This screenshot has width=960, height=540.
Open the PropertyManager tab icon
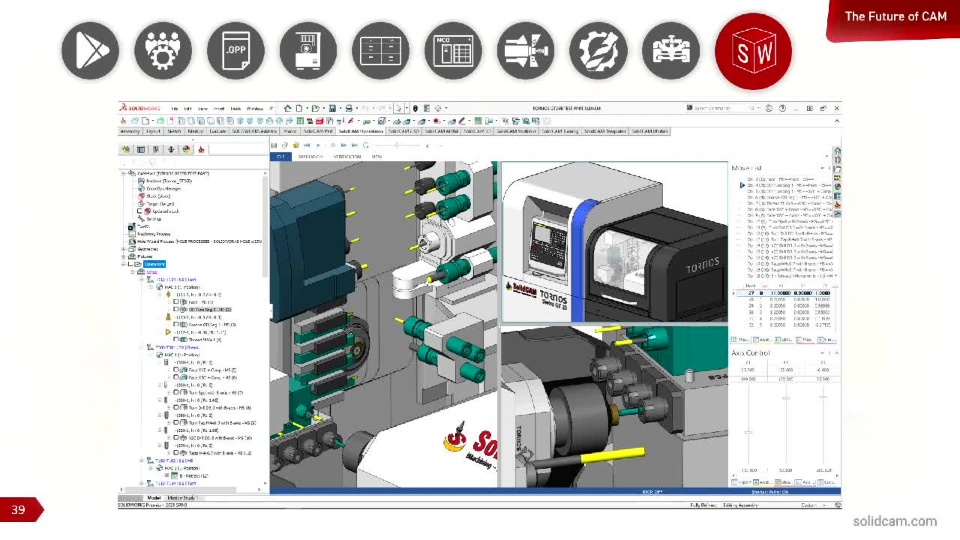point(141,149)
